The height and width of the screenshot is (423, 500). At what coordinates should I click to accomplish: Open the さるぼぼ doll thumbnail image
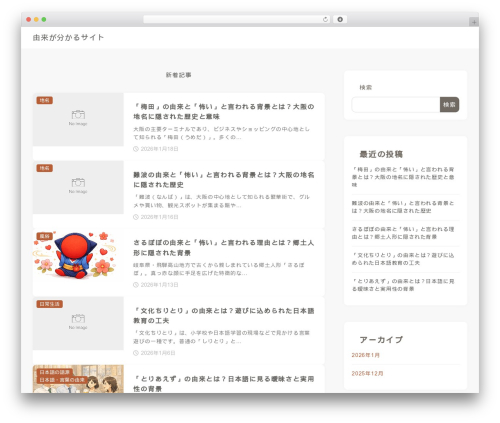pos(78,255)
